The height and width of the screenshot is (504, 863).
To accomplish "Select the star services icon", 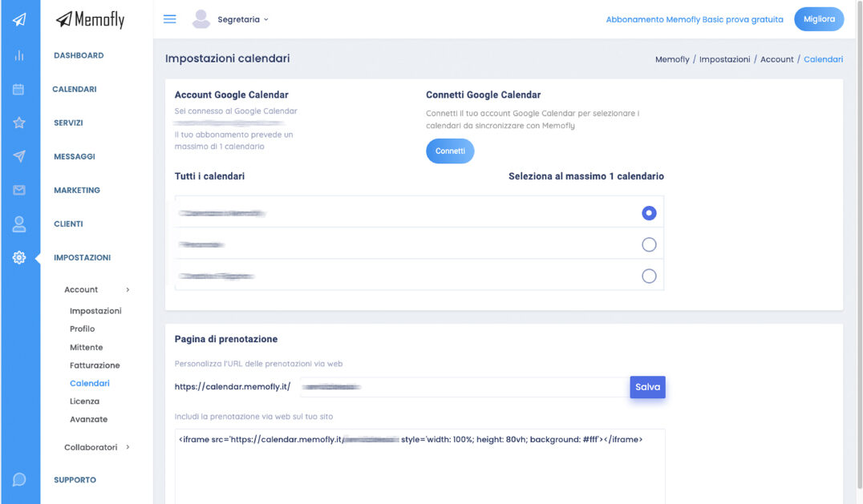I will (x=19, y=123).
